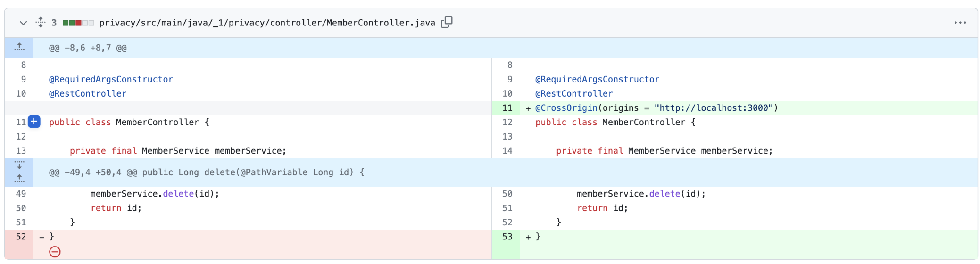The height and width of the screenshot is (264, 980).
Task: Click the MemberController.java file path
Action: point(267,23)
